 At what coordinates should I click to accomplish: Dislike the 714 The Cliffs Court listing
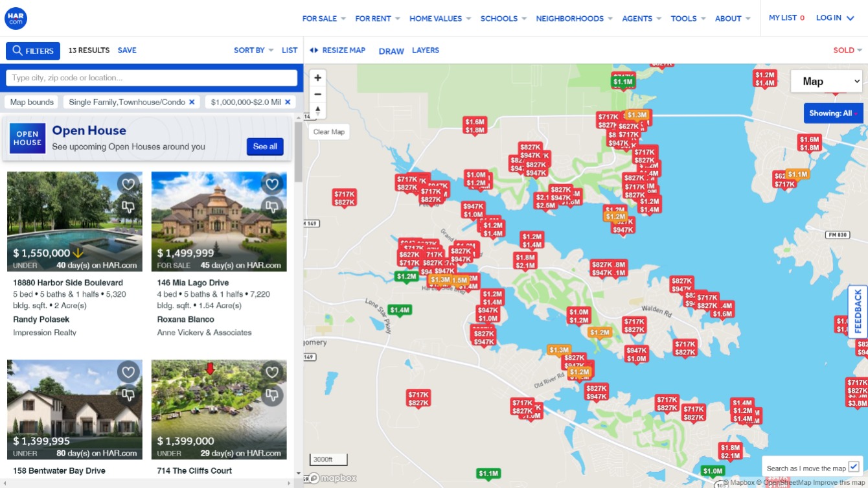click(x=272, y=394)
